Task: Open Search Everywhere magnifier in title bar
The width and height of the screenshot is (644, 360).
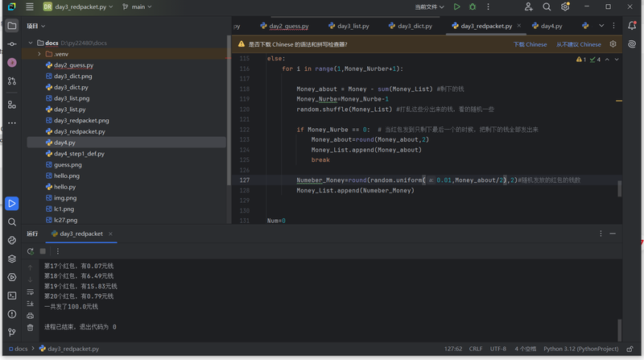Action: 547,6
